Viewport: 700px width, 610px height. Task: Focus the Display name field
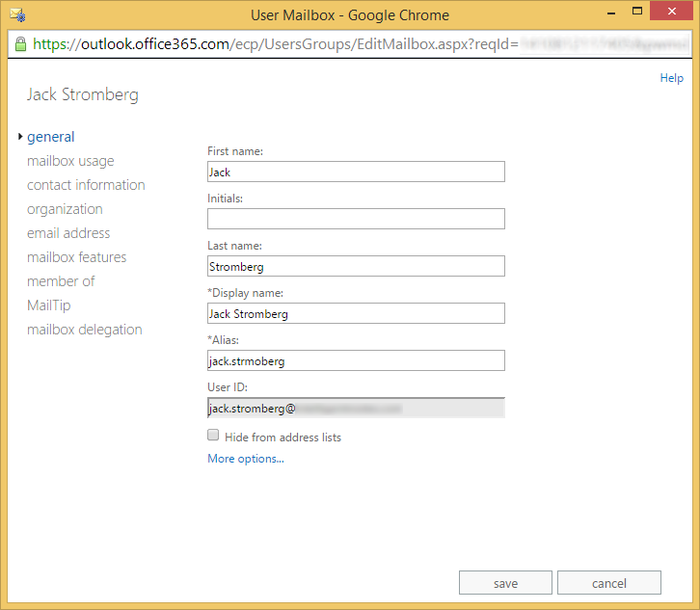click(356, 314)
